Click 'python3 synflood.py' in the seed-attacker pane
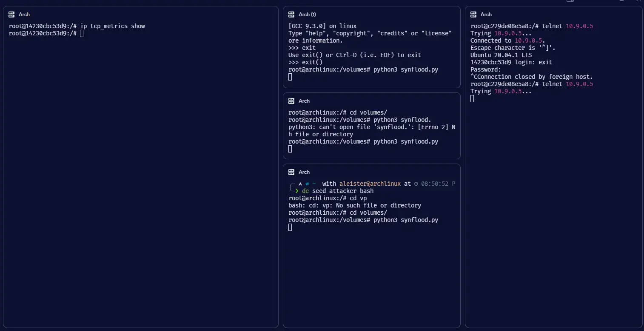 (406, 220)
